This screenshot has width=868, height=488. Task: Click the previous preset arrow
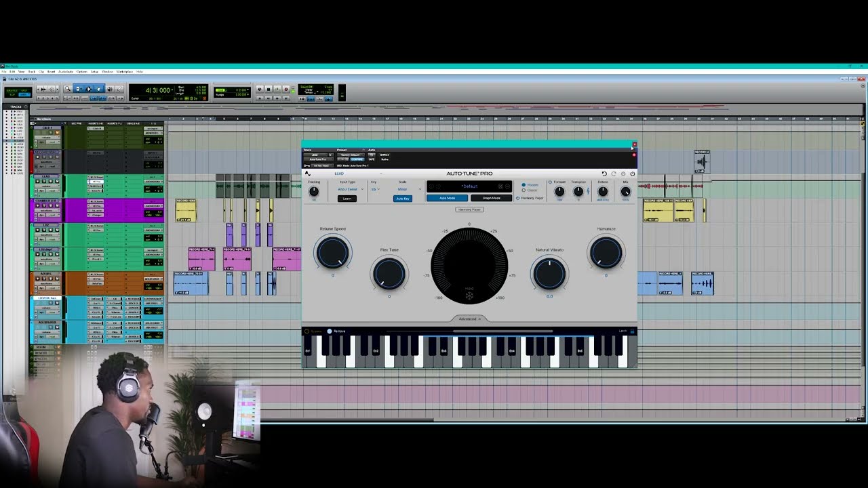coord(431,186)
